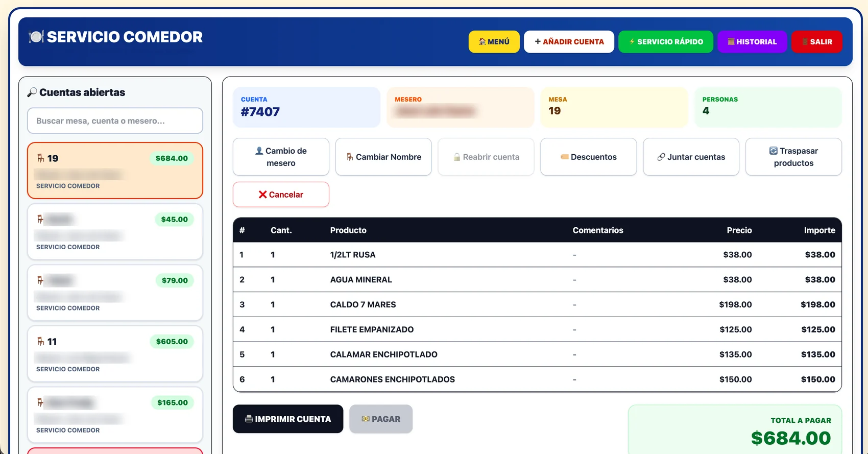
Task: Click the CALDO 7 MARES row
Action: click(537, 304)
